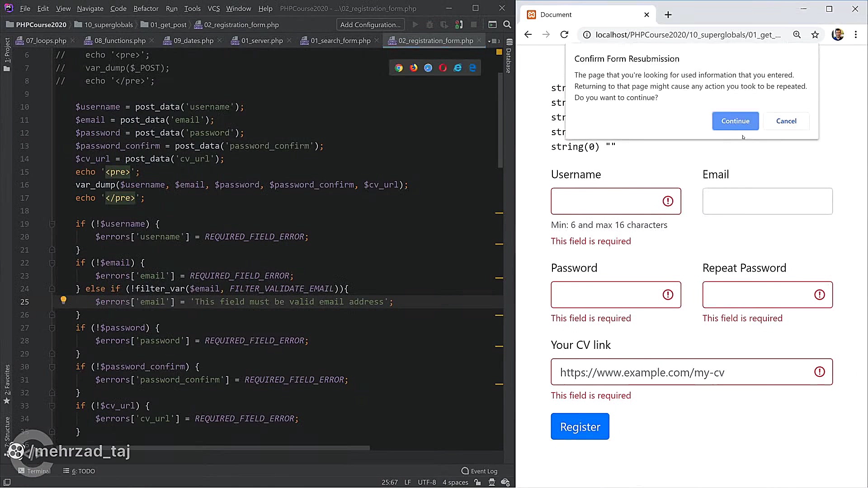Screen dimensions: 868x488
Task: Reload the browser page
Action: click(564, 34)
